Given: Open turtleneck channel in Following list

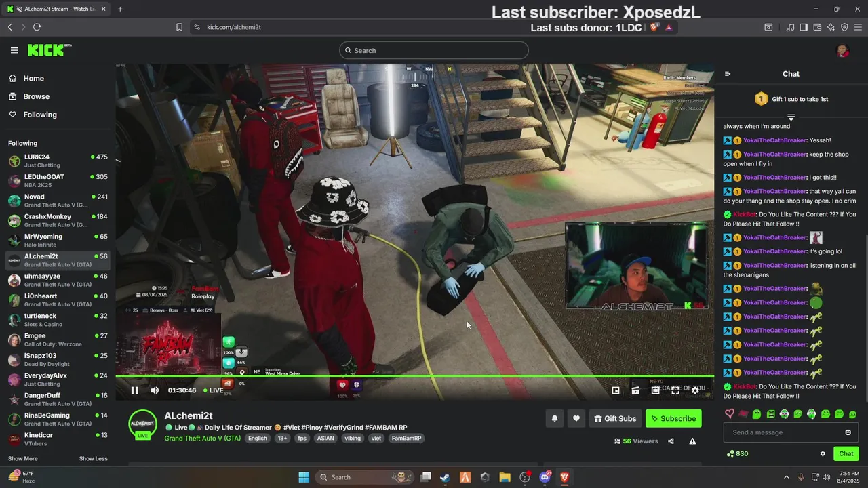Looking at the screenshot, I should click(x=58, y=320).
